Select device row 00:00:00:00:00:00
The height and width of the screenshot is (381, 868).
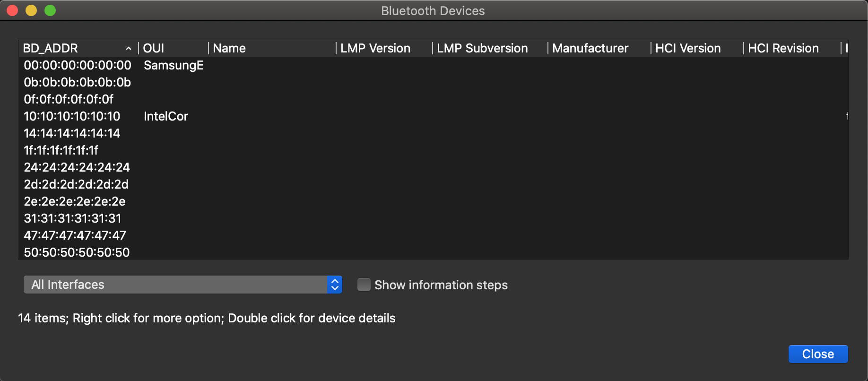tap(78, 65)
